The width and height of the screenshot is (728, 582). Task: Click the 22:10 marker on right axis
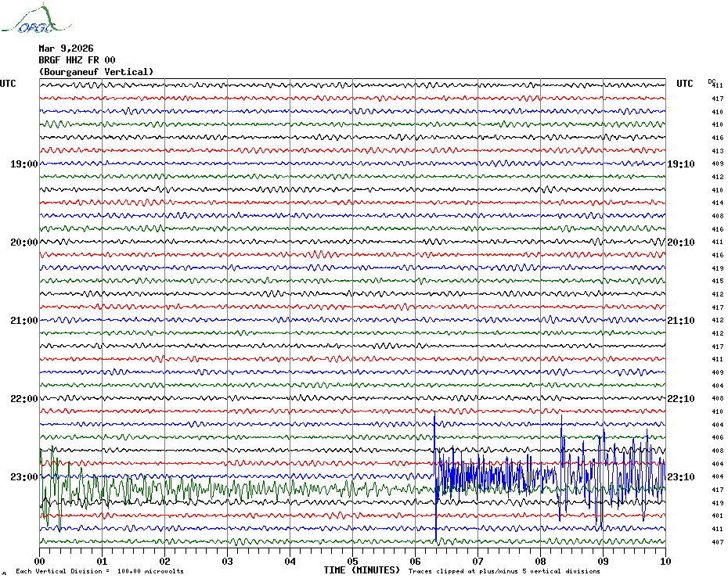[x=681, y=399]
